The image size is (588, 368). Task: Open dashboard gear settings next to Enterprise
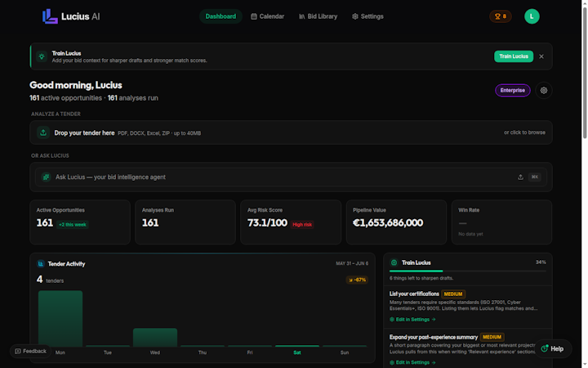pos(544,91)
